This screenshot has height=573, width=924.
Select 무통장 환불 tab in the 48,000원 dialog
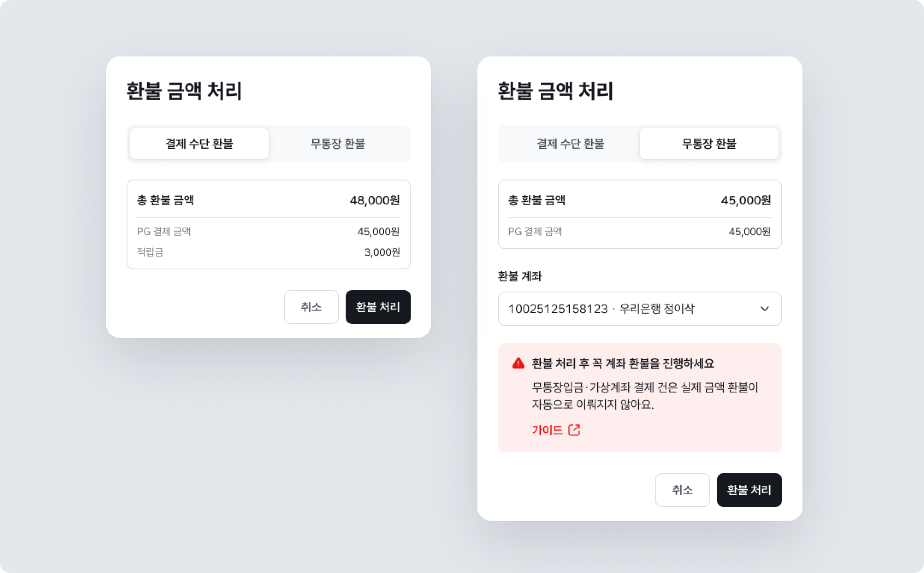pos(338,144)
